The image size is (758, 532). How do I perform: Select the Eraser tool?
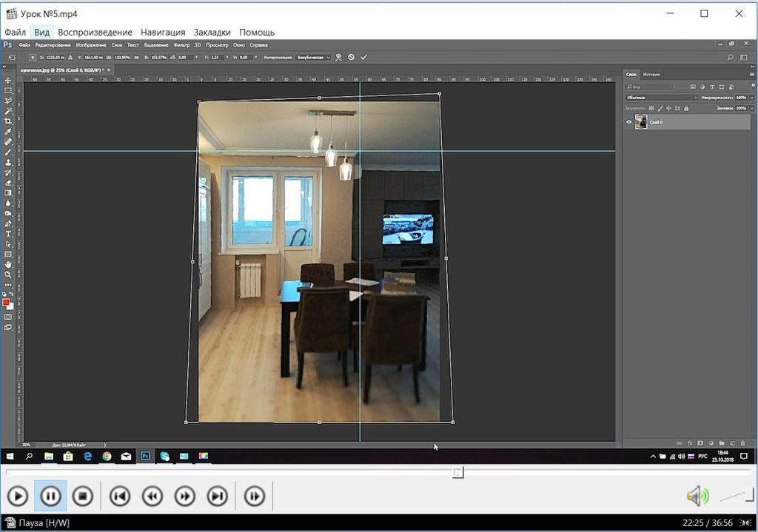point(7,183)
